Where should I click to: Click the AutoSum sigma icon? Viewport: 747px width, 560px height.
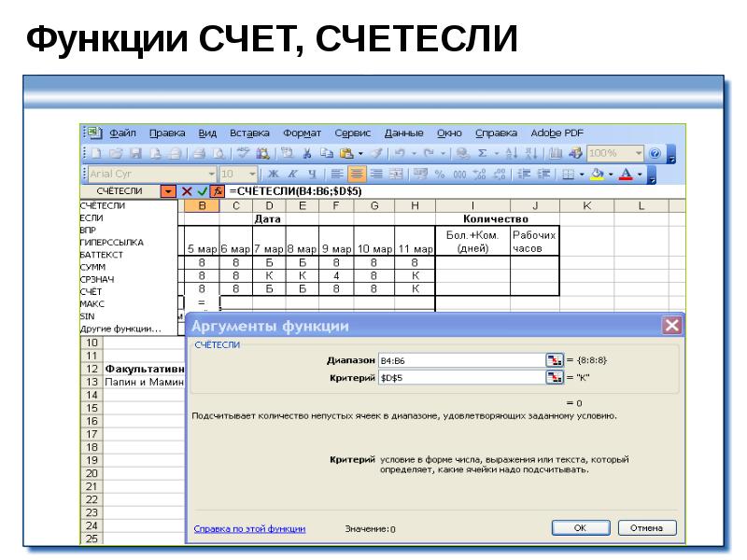pyautogui.click(x=483, y=153)
